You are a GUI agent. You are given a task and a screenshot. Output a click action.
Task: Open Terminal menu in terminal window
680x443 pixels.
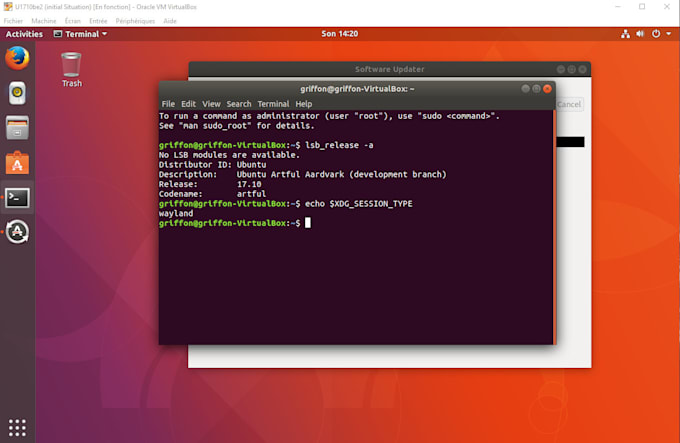click(x=273, y=104)
